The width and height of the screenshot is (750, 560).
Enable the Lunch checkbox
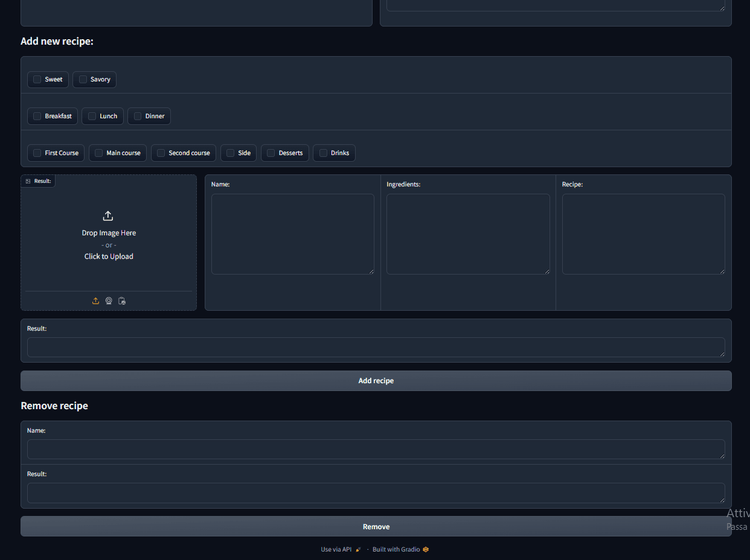pos(92,116)
